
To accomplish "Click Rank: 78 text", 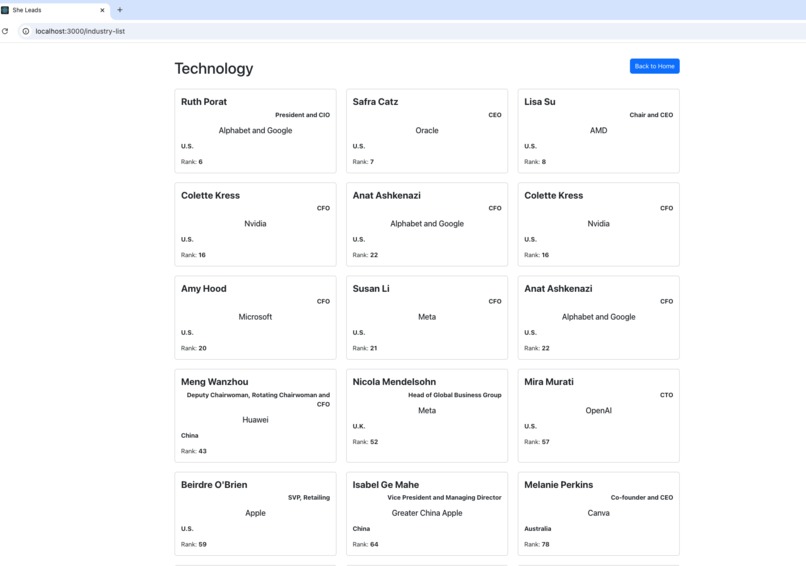I will click(537, 544).
